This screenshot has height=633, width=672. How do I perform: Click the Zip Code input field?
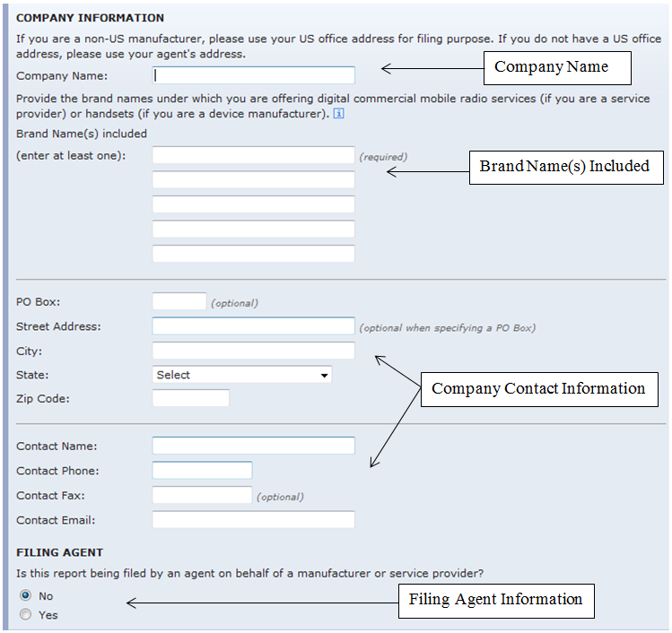(x=191, y=398)
